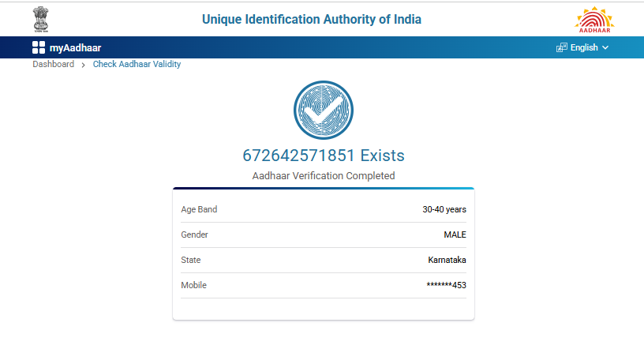
Task: Click the 30-40 years value
Action: tap(444, 209)
